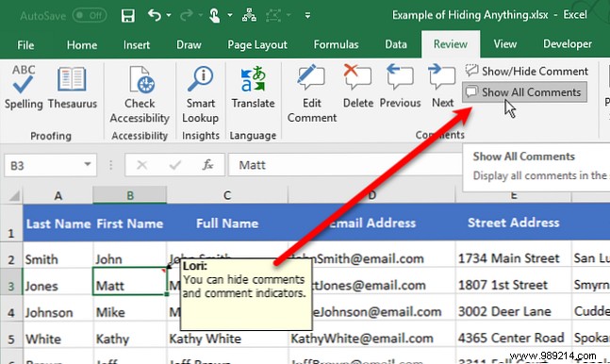This screenshot has width=610, height=364.
Task: Open the File tab
Action: pos(25,45)
